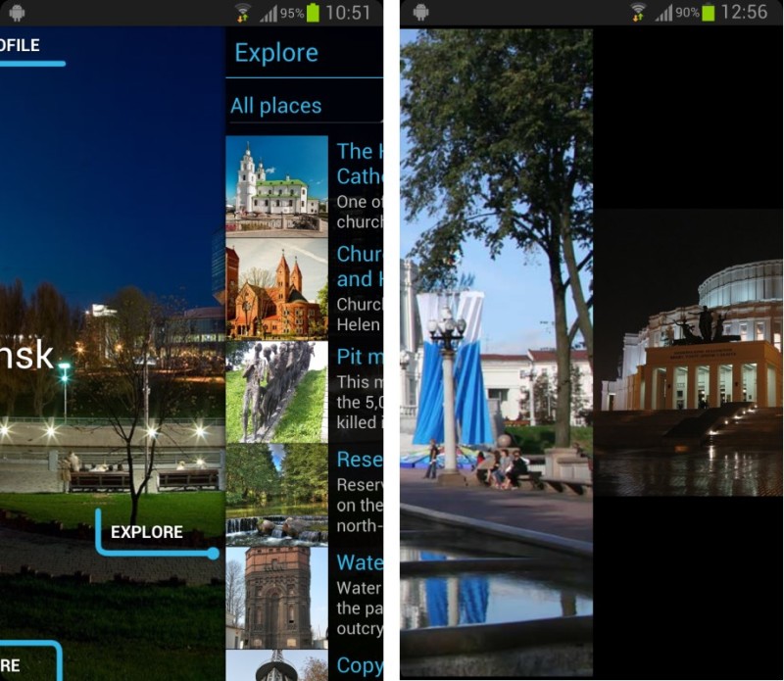This screenshot has width=784, height=681.
Task: Select the night photo of the Opera theater
Action: point(691,353)
